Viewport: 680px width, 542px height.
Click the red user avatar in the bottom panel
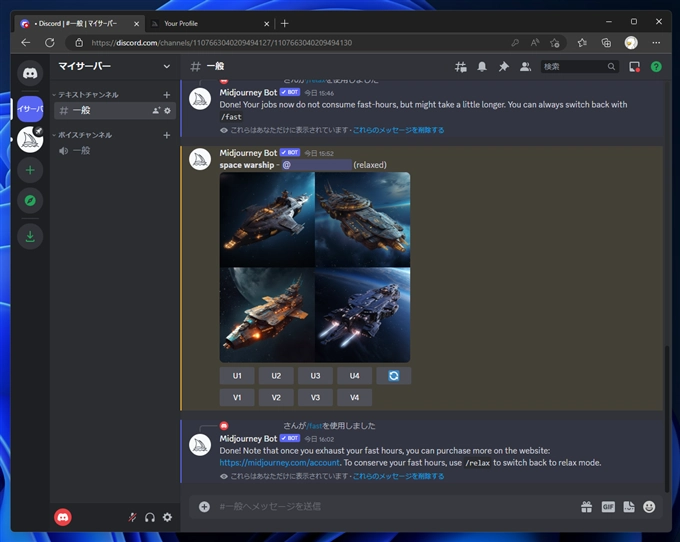tap(63, 517)
